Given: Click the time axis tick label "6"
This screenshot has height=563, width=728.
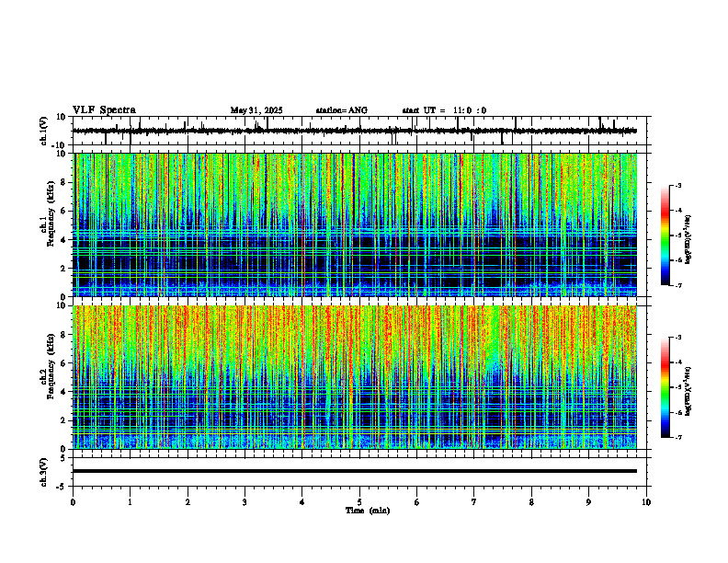Looking at the screenshot, I should (417, 502).
